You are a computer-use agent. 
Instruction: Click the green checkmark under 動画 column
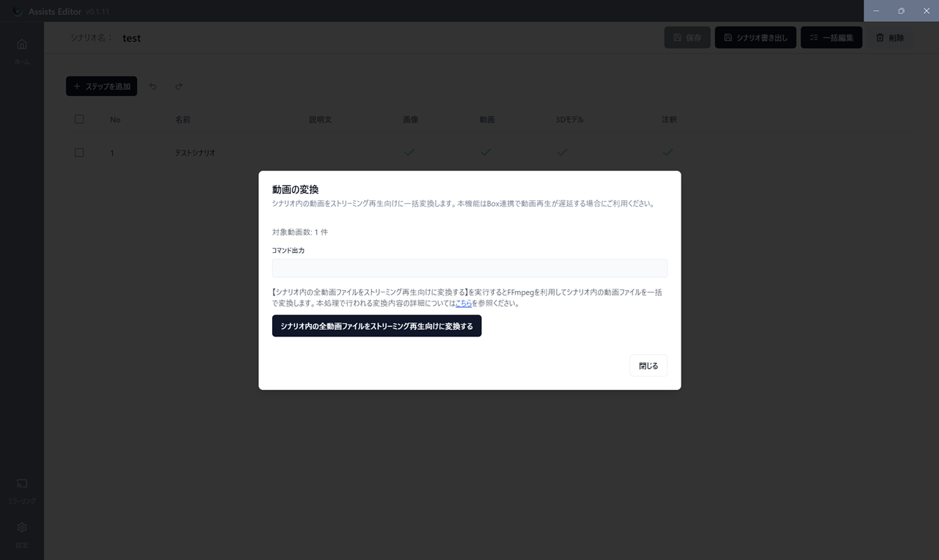coord(486,152)
